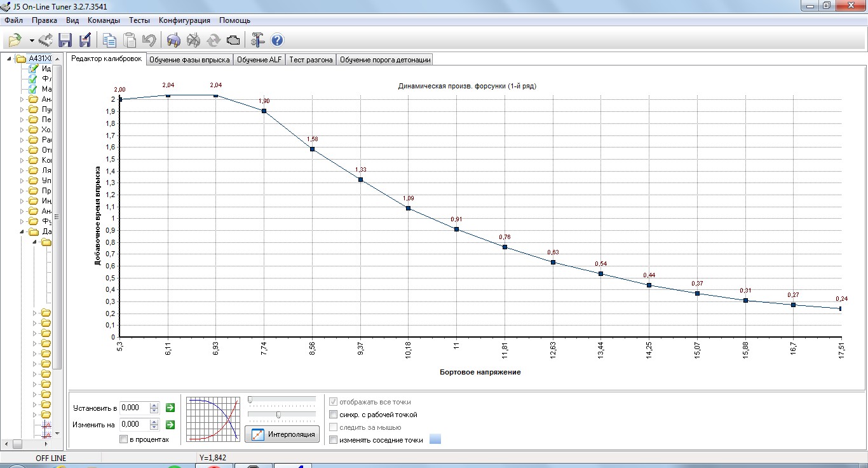The height and width of the screenshot is (468, 868).
Task: Open the 'Команды' menu
Action: 104,20
